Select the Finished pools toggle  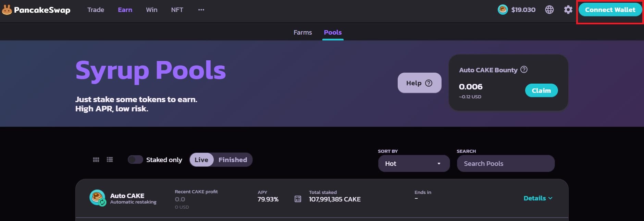pos(233,160)
